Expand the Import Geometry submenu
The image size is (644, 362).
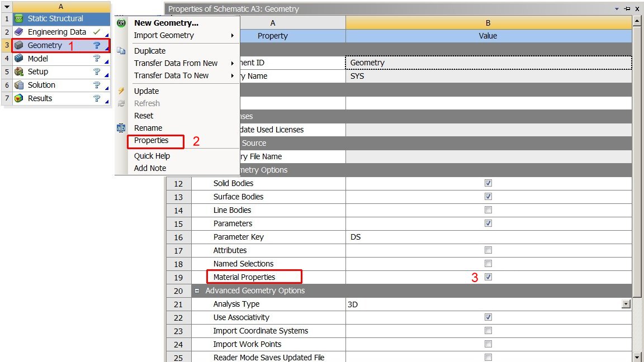tap(233, 36)
